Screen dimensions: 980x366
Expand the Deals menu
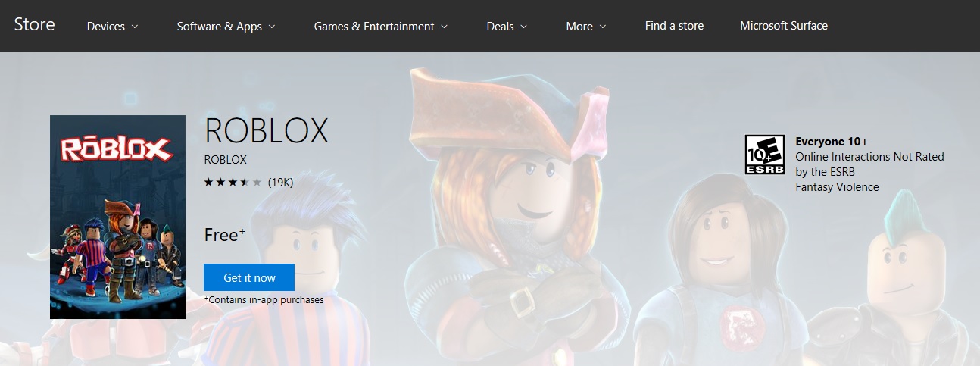click(507, 26)
